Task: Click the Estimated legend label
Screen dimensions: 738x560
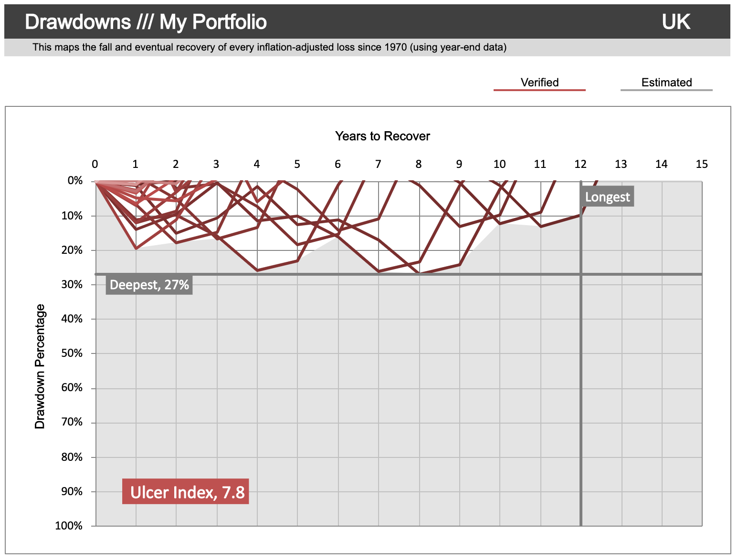Action: (666, 83)
